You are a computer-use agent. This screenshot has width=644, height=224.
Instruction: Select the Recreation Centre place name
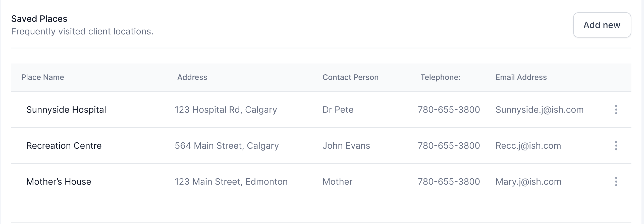point(64,146)
